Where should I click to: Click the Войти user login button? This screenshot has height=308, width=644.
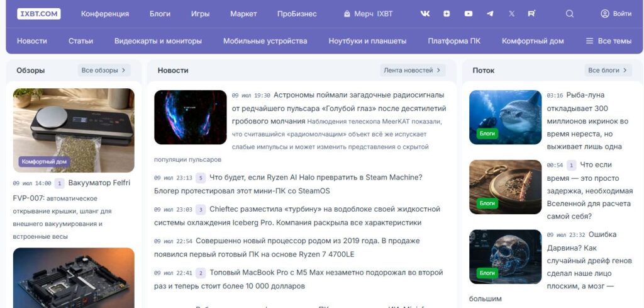point(616,14)
